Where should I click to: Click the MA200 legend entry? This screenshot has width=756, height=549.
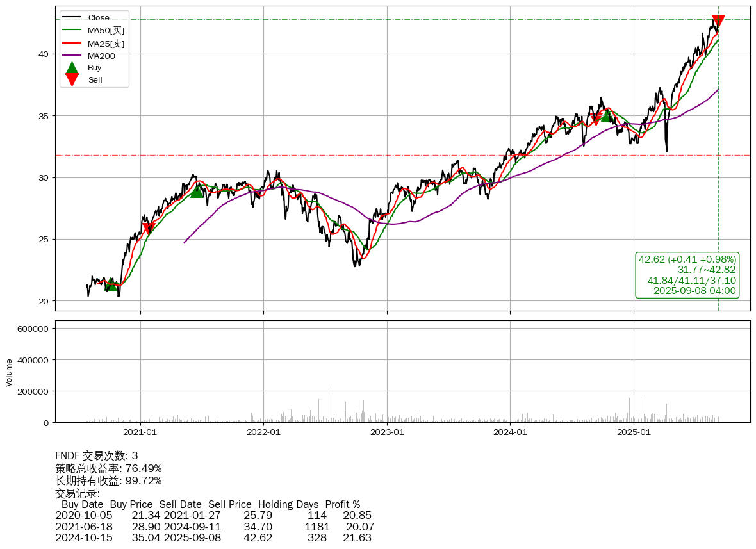coord(101,56)
